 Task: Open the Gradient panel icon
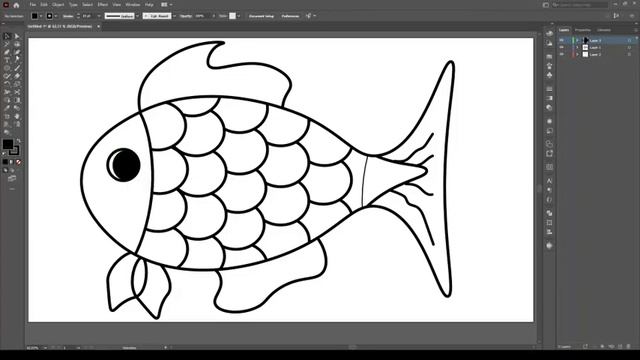(549, 98)
